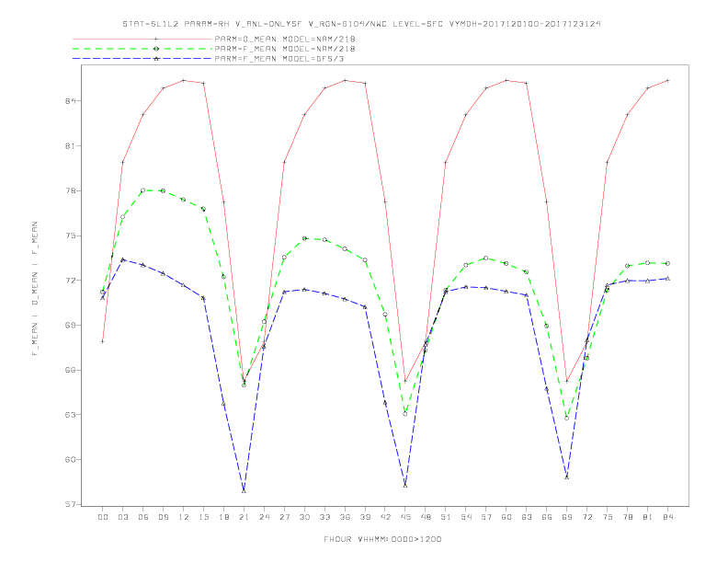Click the x-axis label FHOUR VHHMM=0000>1200
This screenshot has height=563, width=728.
click(x=382, y=539)
